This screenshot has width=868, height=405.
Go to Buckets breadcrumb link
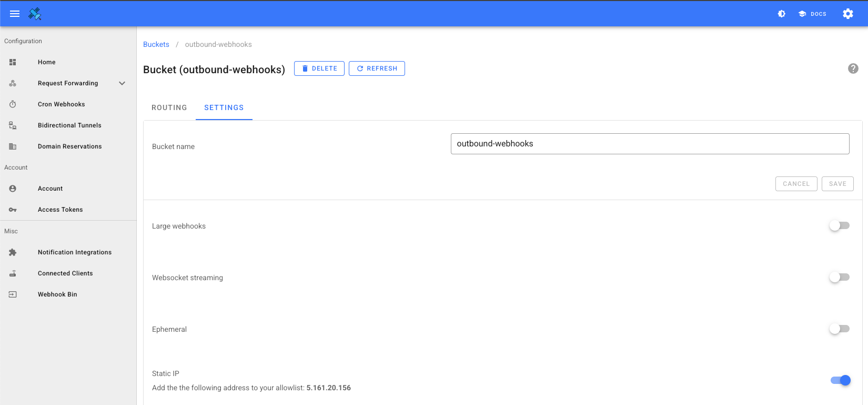(156, 44)
